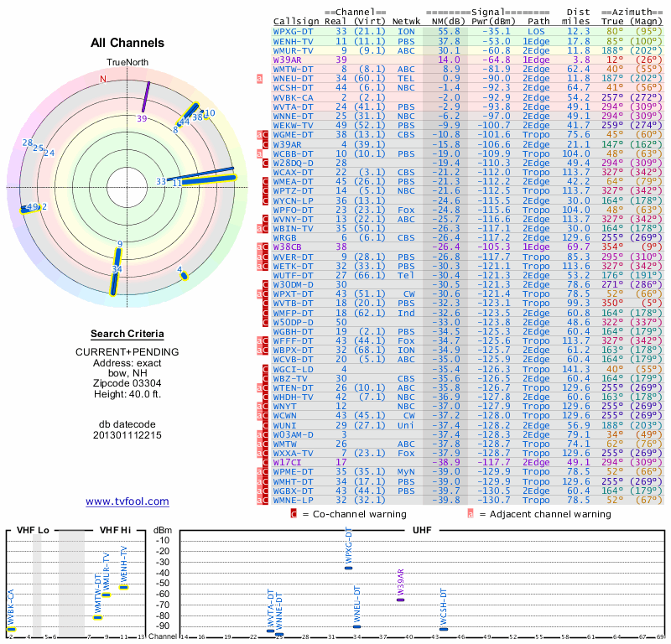
Task: Select WENH-TV callsign in the table
Action: tap(293, 41)
